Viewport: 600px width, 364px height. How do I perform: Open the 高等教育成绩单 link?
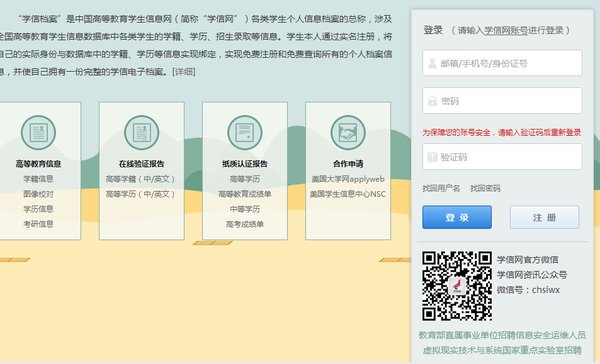pos(245,194)
